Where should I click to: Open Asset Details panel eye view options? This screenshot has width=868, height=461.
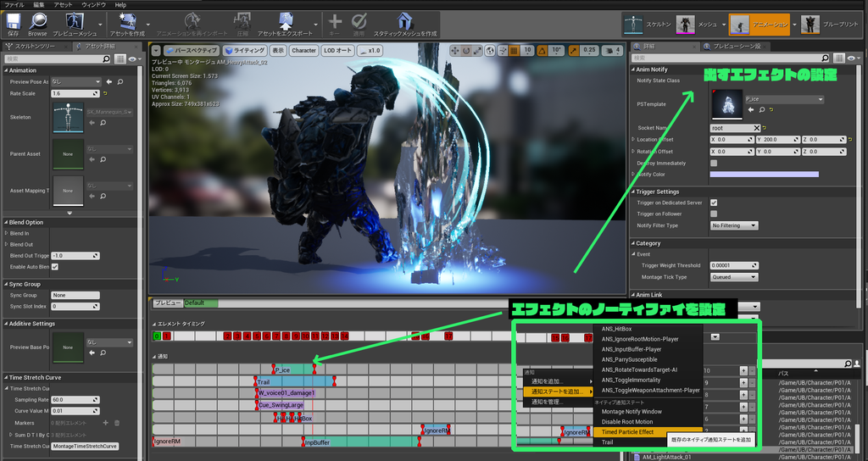pos(133,58)
